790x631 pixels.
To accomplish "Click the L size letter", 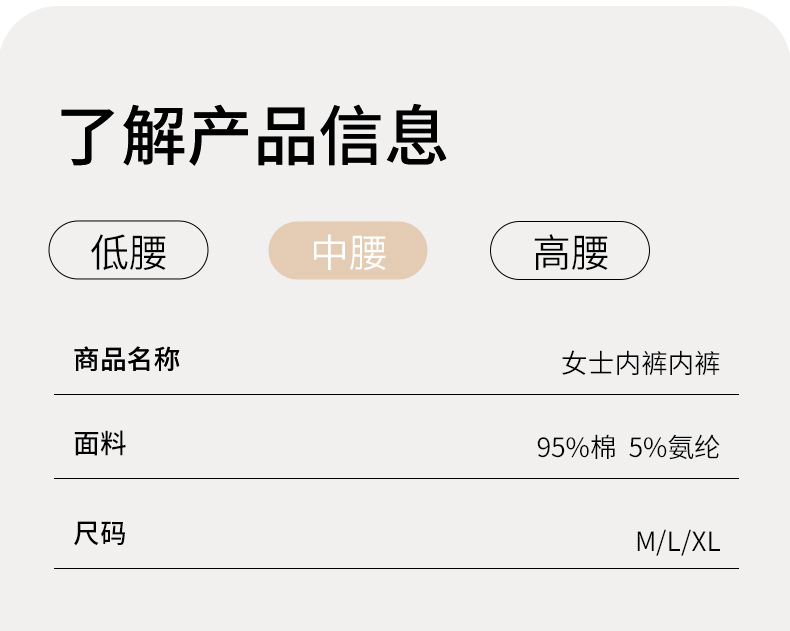I will (675, 542).
